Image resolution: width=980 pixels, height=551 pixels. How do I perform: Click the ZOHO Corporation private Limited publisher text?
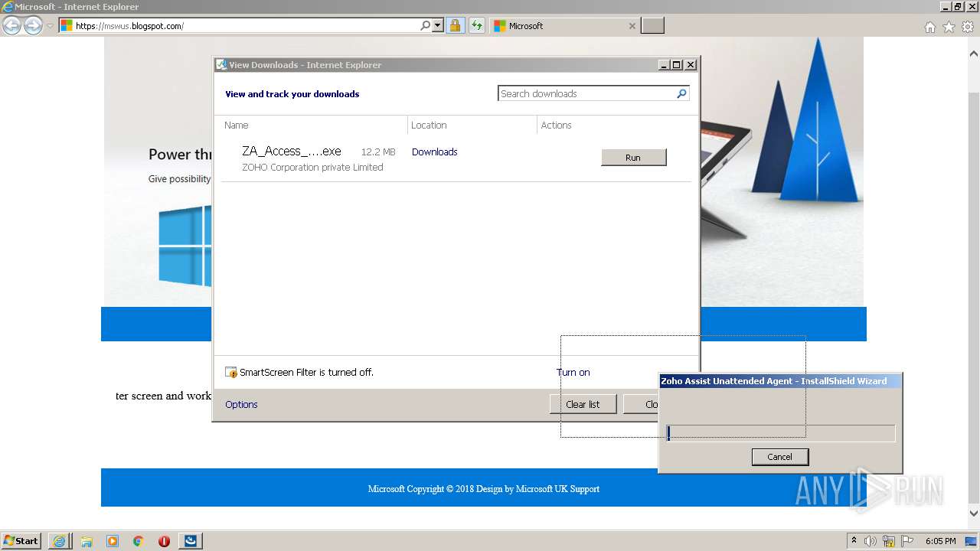(x=312, y=167)
